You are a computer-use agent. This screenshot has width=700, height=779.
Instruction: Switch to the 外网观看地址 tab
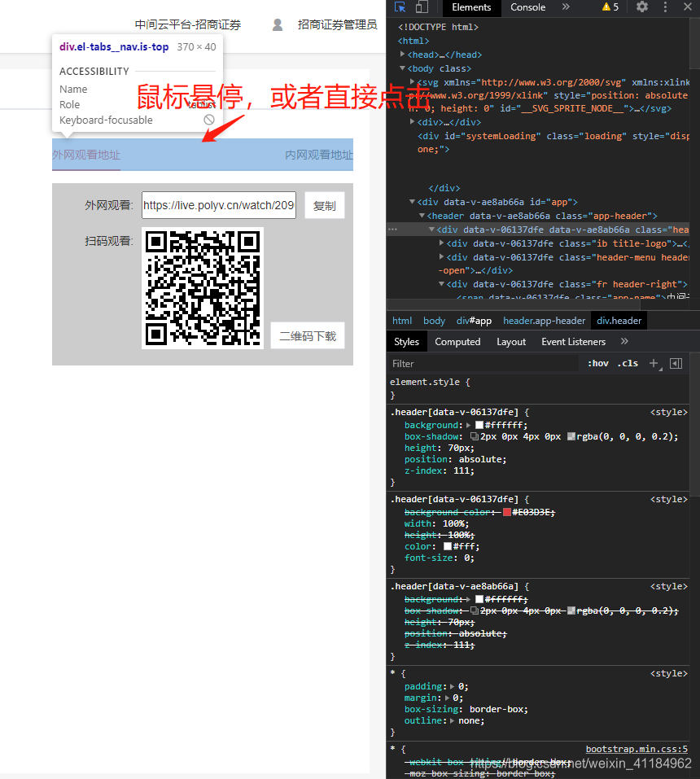[86, 155]
